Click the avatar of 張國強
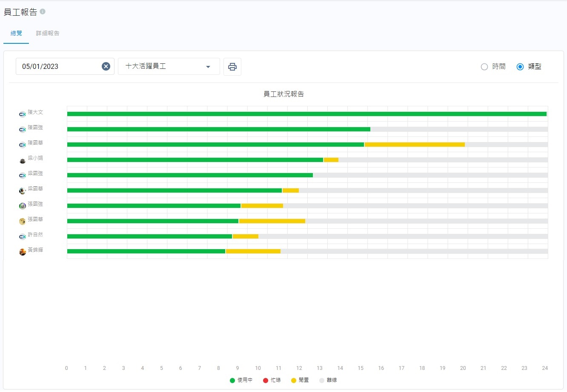567x392 pixels. click(23, 206)
